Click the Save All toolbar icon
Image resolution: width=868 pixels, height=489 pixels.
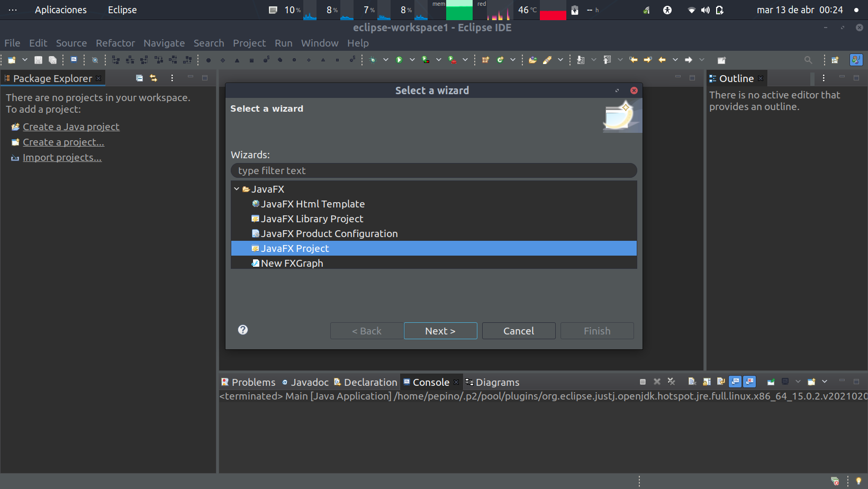pyautogui.click(x=52, y=60)
